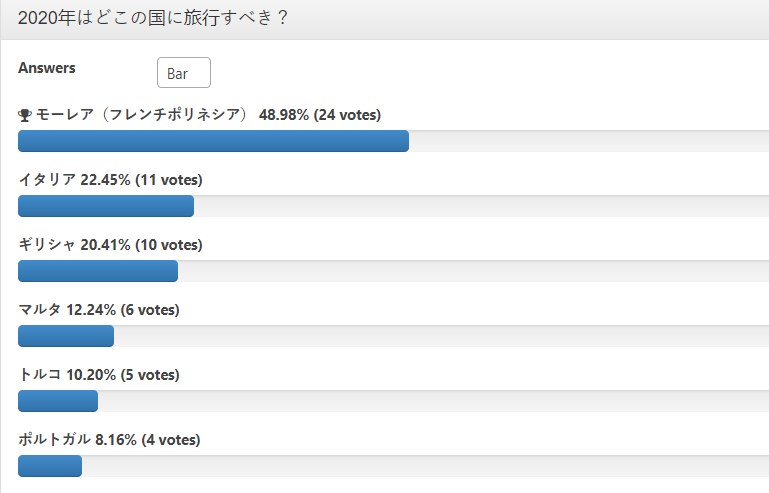Click the blue トルコ result bar
The height and width of the screenshot is (493, 769).
coord(58,401)
